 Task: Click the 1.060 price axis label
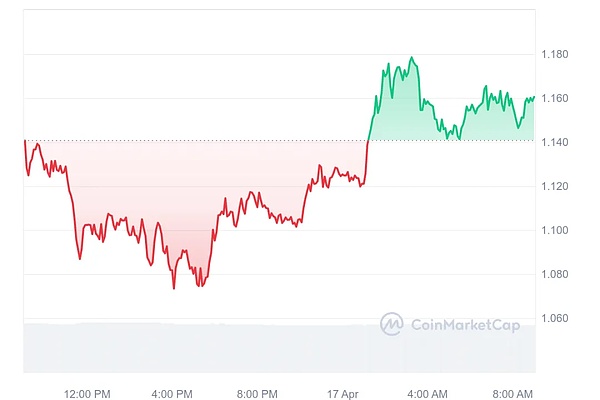tap(557, 318)
